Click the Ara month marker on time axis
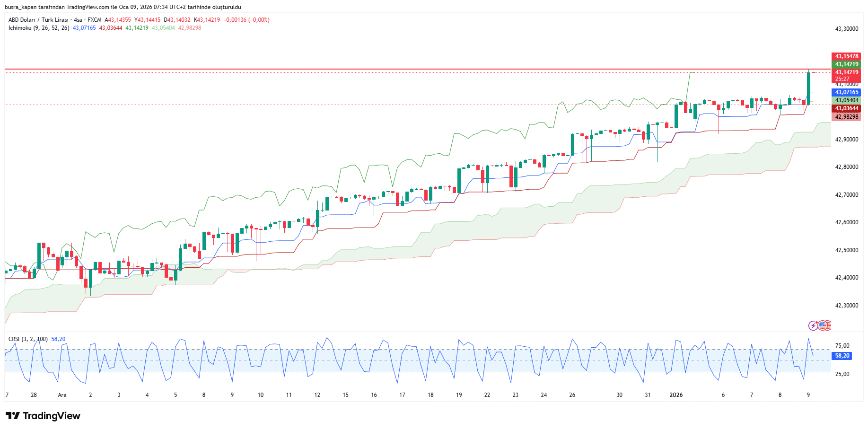Screen dimensions: 868x430 coord(62,395)
